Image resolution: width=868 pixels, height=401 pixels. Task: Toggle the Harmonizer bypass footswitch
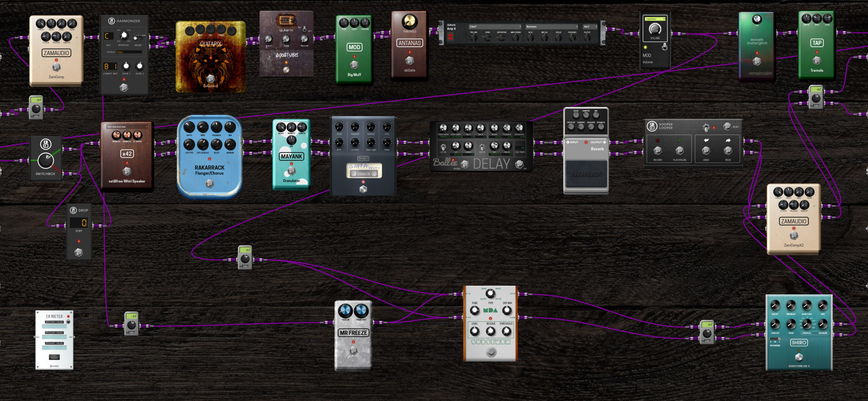(124, 88)
